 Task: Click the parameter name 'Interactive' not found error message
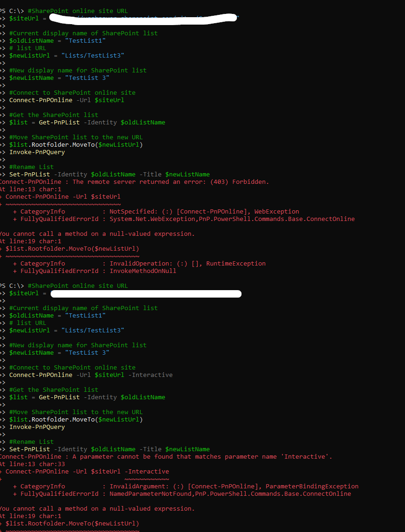[x=166, y=457]
